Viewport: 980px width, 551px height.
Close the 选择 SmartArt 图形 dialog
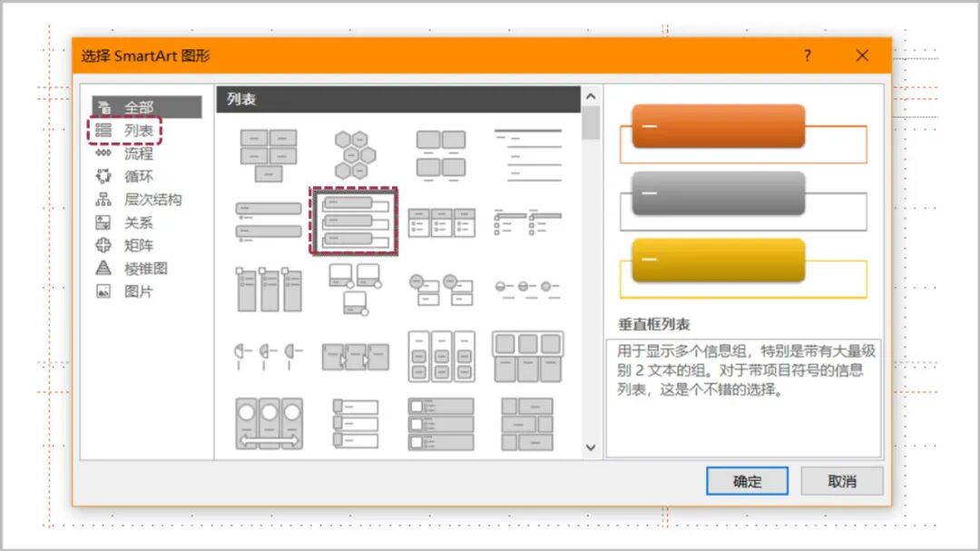pyautogui.click(x=863, y=55)
